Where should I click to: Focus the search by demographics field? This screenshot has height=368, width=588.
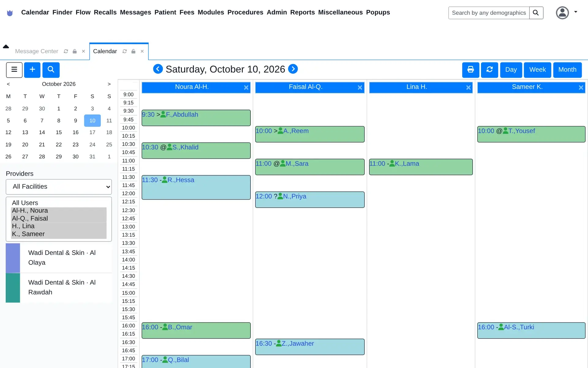(489, 13)
